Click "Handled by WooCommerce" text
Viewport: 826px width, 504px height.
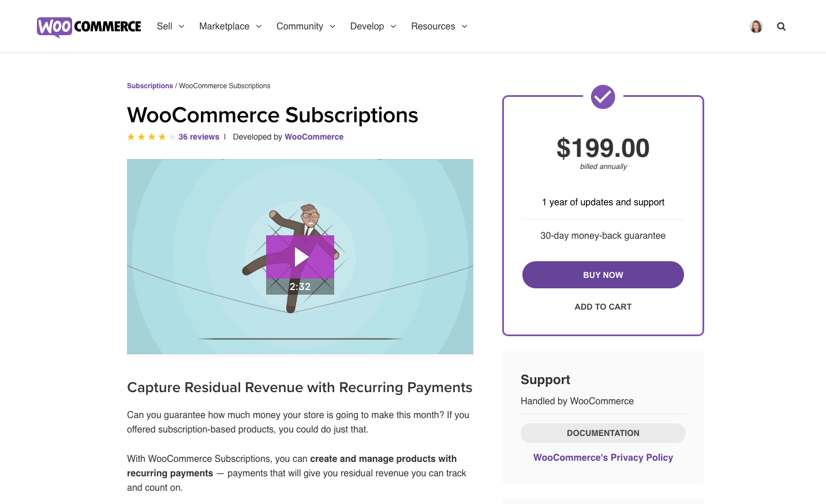click(577, 401)
